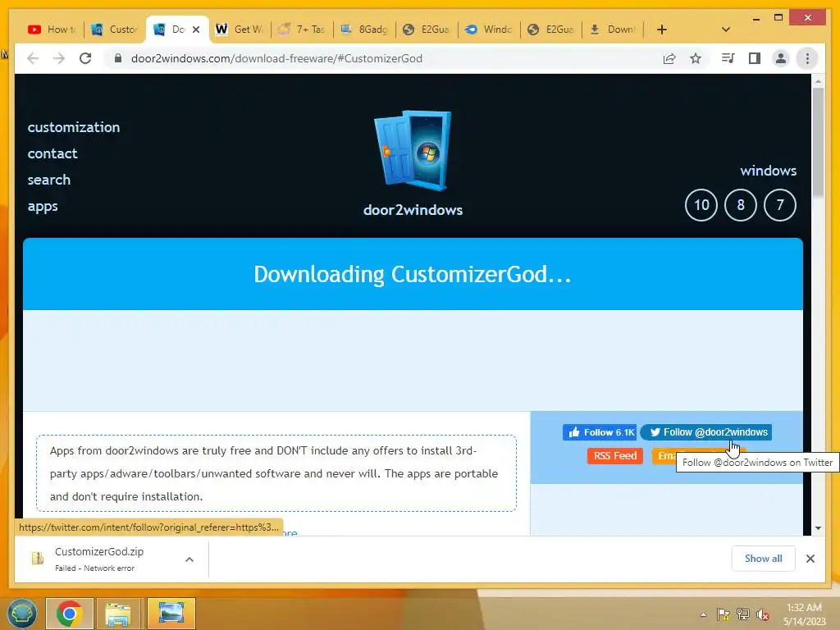Switch to the YouTube How to tab
Image resolution: width=840 pixels, height=630 pixels.
pos(52,30)
